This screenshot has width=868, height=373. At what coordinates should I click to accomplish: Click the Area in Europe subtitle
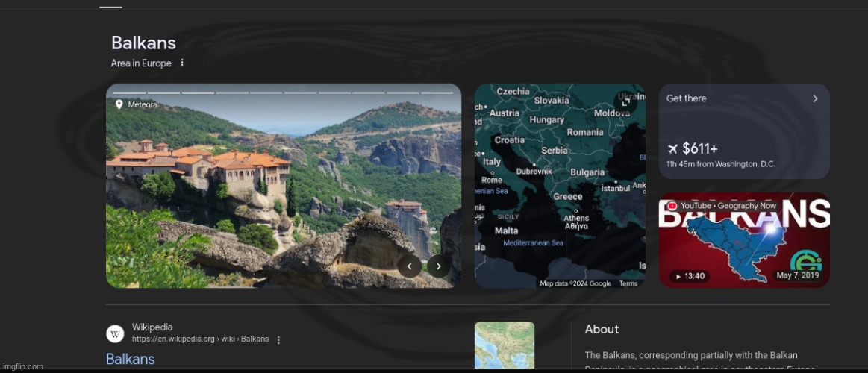[x=141, y=63]
